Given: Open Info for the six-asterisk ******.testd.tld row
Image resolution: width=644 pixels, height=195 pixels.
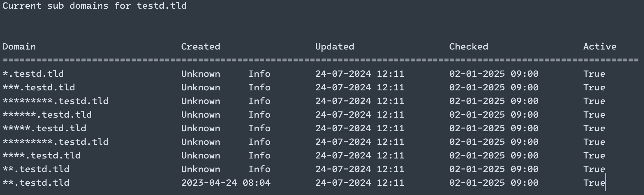Looking at the screenshot, I should [259, 115].
